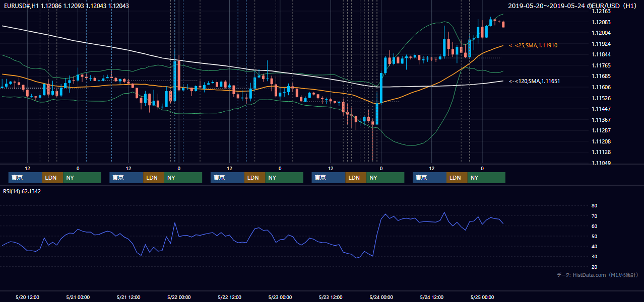This screenshot has width=644, height=302.
Task: Click the 5/23 12:00 time label
Action: click(331, 297)
